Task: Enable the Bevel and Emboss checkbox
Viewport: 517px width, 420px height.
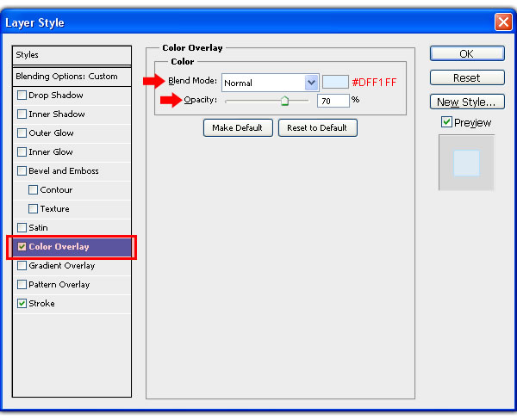Action: [22, 171]
